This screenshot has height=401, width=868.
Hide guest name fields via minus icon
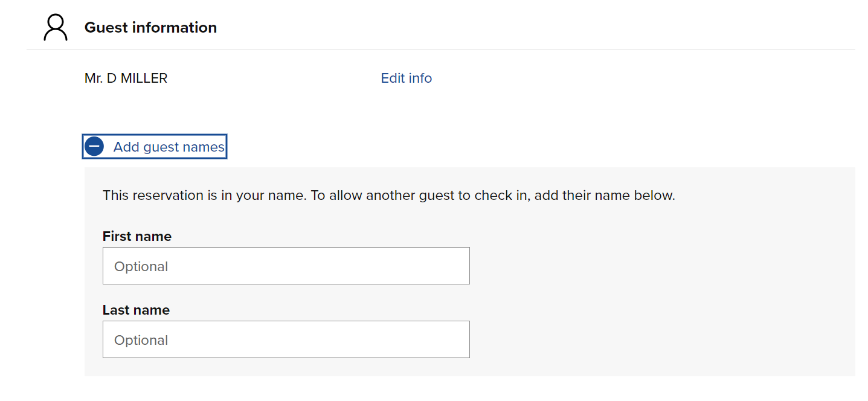(x=94, y=147)
